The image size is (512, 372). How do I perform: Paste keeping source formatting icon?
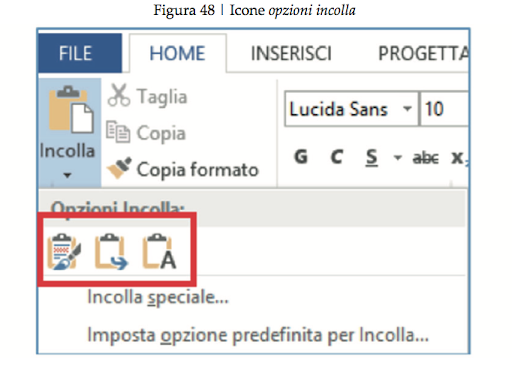64,252
